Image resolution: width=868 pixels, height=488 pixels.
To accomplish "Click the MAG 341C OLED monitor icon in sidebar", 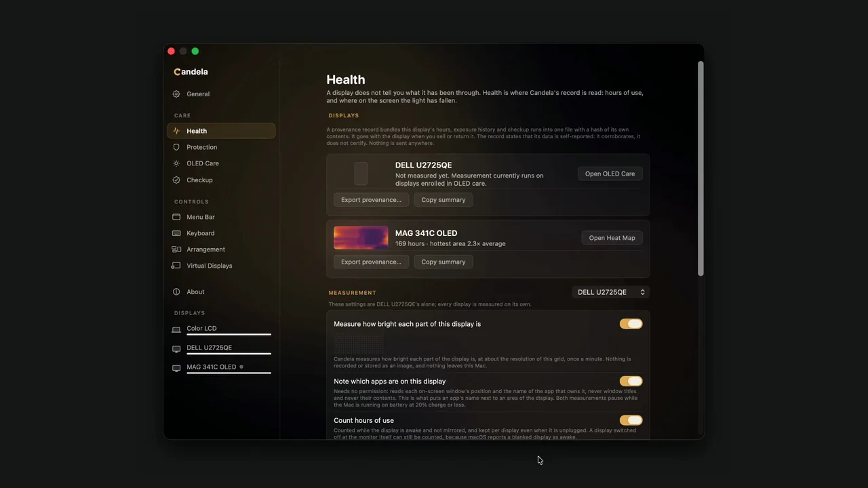I will click(x=176, y=368).
